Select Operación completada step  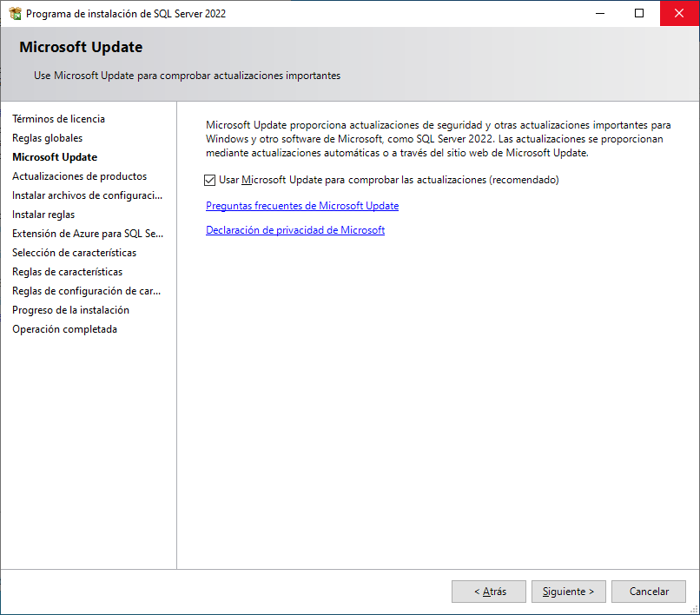click(65, 329)
